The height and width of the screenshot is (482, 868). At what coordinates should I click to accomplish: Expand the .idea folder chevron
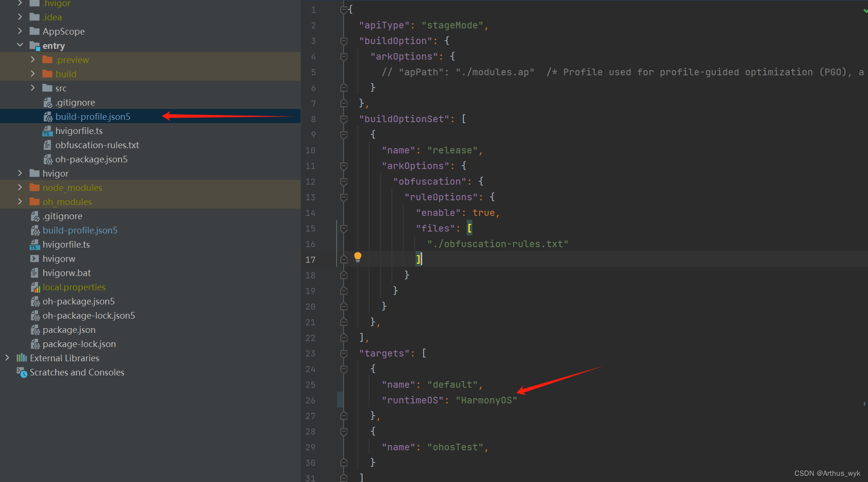point(20,17)
